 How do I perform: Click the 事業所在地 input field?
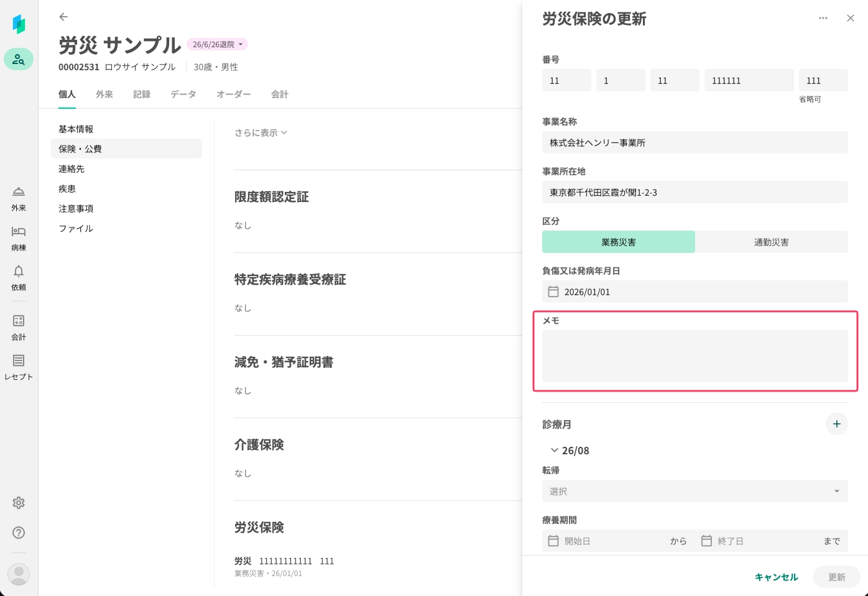695,192
